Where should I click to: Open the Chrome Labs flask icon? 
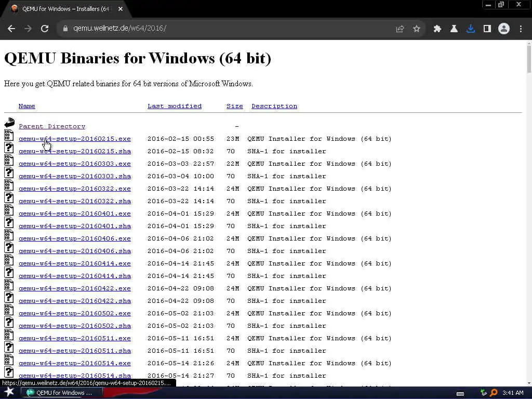[454, 29]
